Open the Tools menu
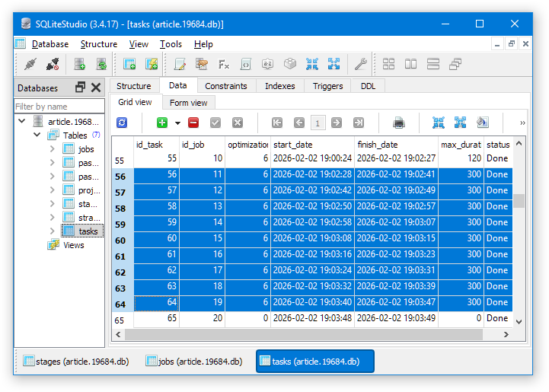 coord(171,44)
